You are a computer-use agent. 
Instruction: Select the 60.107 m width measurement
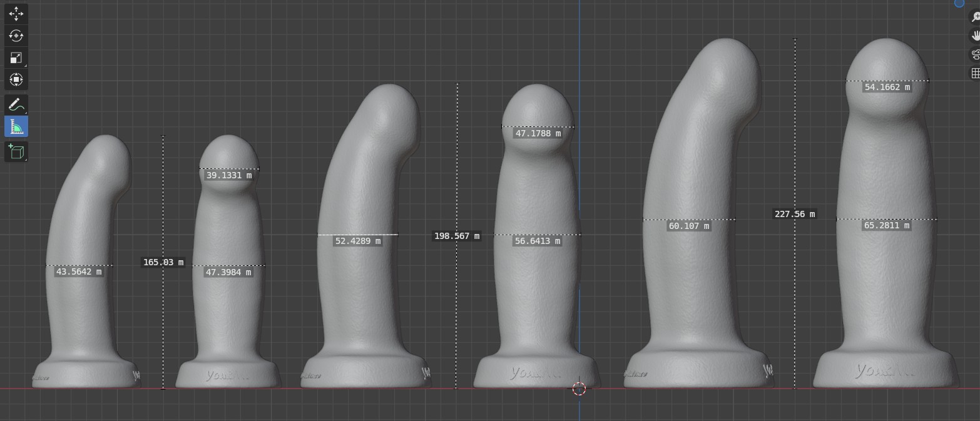coord(688,226)
